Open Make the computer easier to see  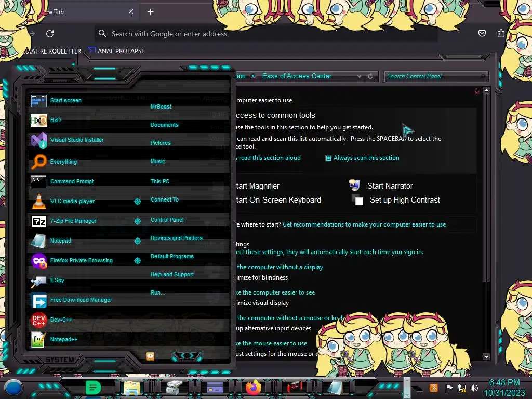(x=275, y=292)
